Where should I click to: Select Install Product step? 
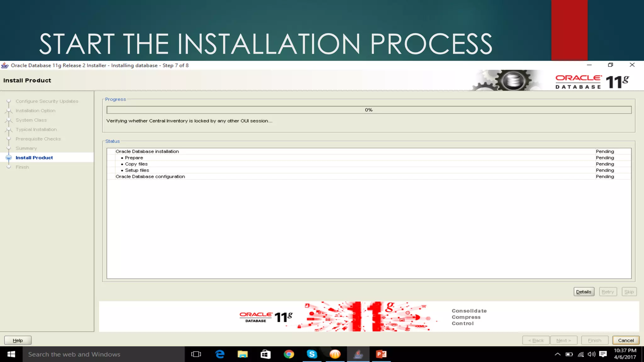pyautogui.click(x=34, y=158)
